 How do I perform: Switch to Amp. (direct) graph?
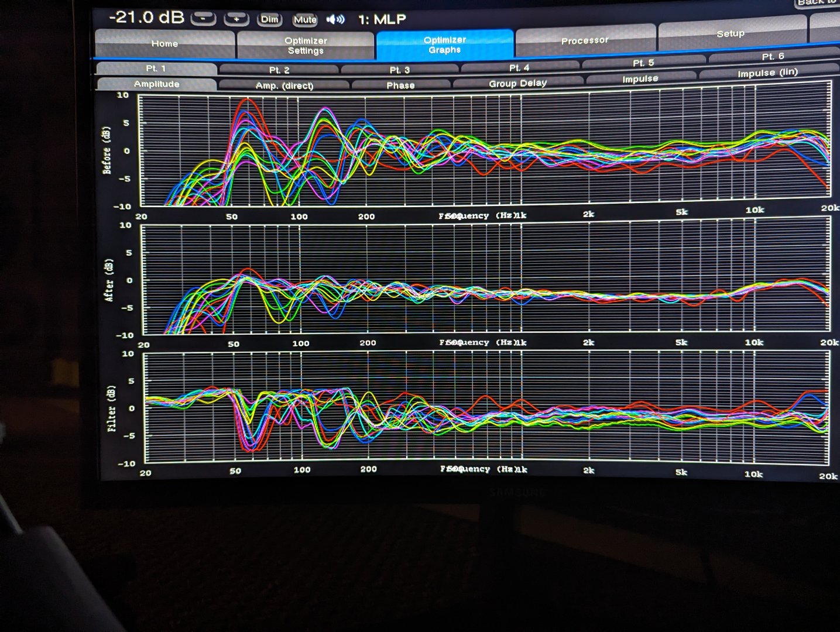pos(284,85)
